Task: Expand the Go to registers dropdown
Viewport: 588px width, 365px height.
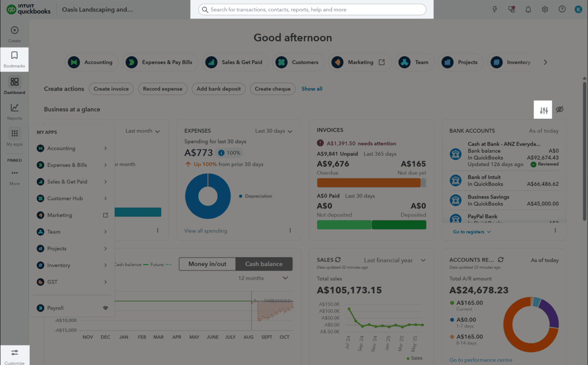Action: [472, 232]
